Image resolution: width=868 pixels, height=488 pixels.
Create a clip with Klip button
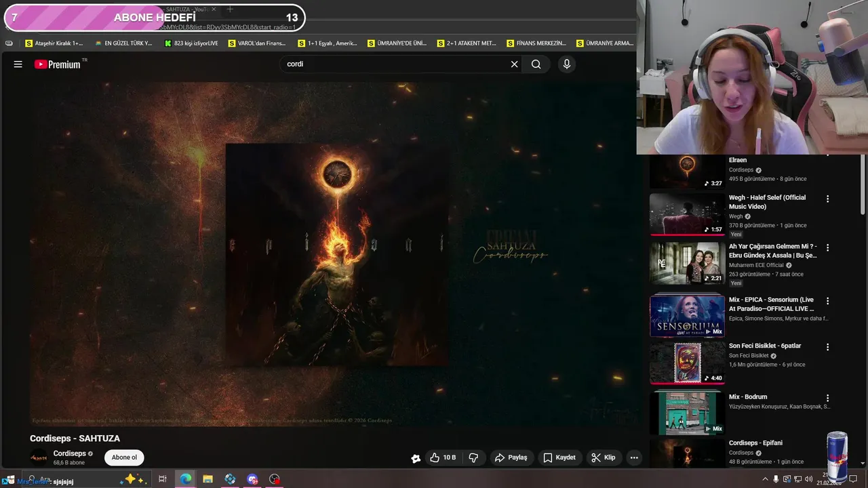point(603,457)
